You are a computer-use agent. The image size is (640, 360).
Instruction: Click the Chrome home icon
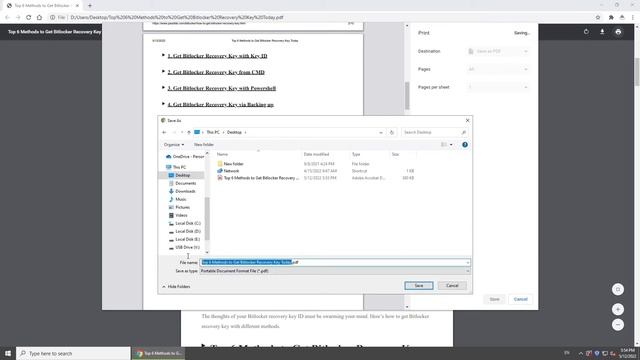(39, 18)
